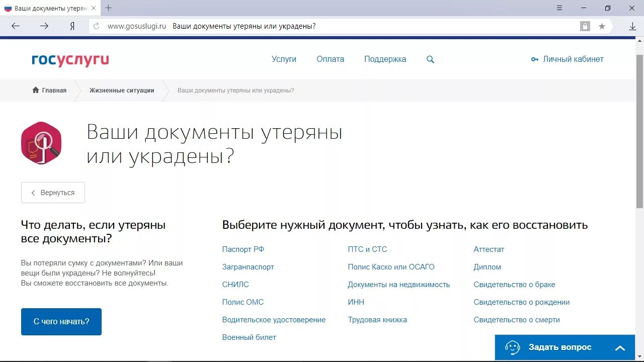
Task: Open the Полис ОМС link
Action: click(243, 302)
